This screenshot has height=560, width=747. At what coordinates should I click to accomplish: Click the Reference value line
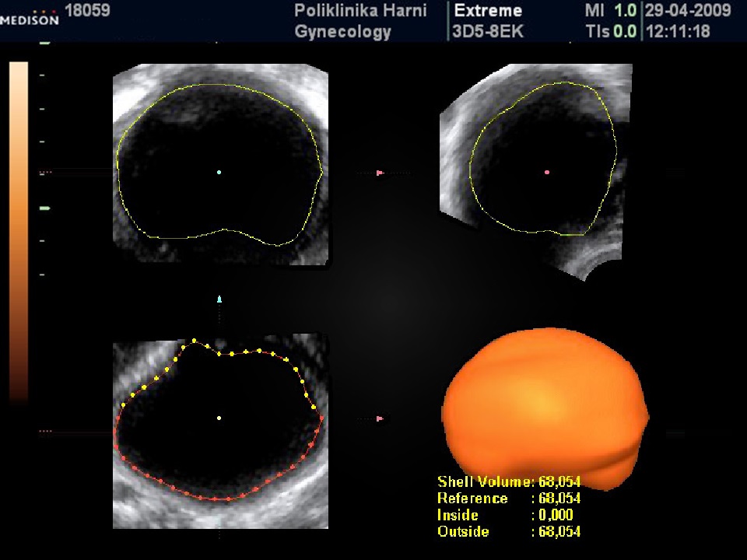point(509,499)
